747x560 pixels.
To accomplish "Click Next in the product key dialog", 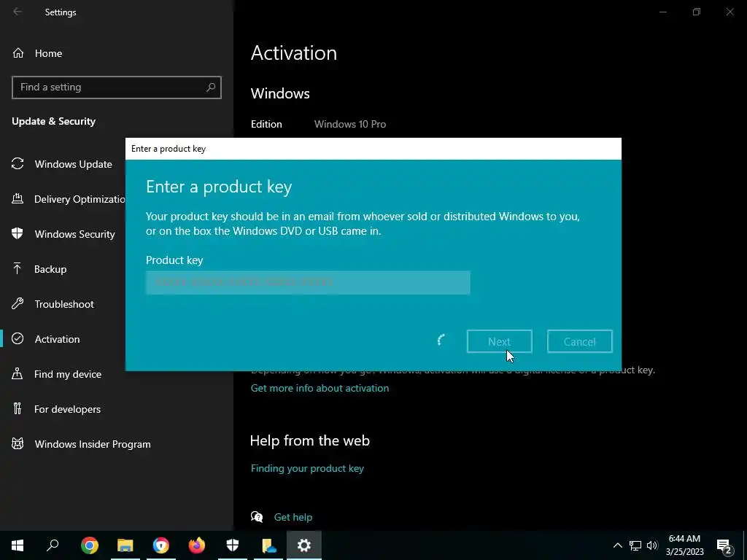I will tap(499, 341).
